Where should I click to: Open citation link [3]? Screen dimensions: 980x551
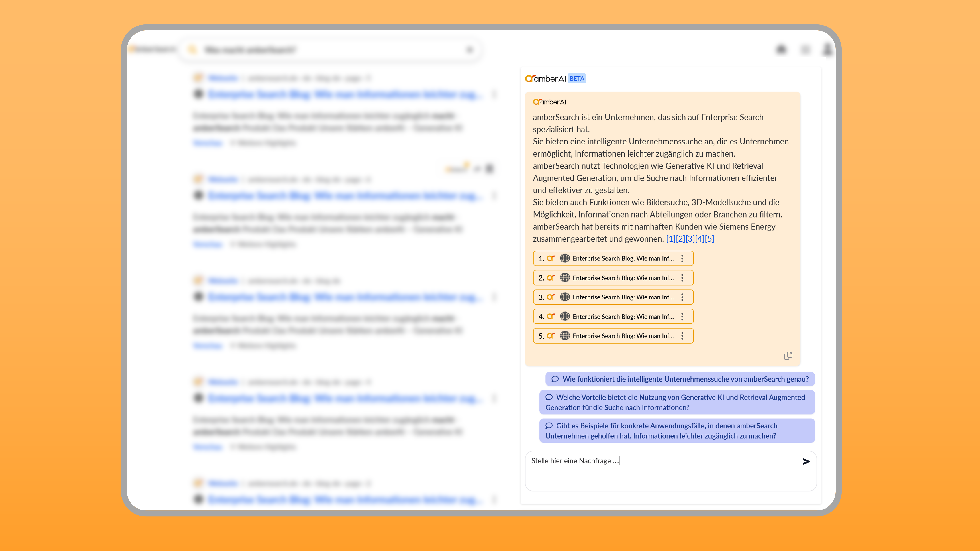tap(690, 239)
